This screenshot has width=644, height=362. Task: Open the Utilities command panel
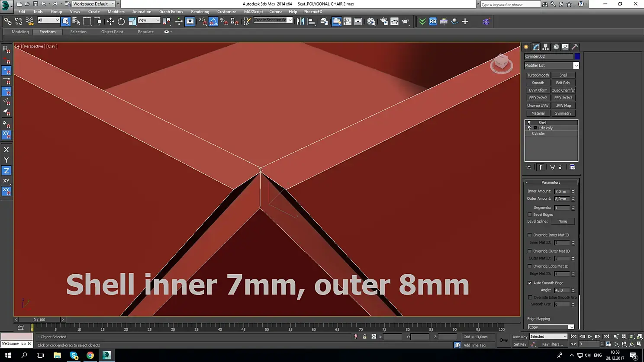pyautogui.click(x=575, y=47)
